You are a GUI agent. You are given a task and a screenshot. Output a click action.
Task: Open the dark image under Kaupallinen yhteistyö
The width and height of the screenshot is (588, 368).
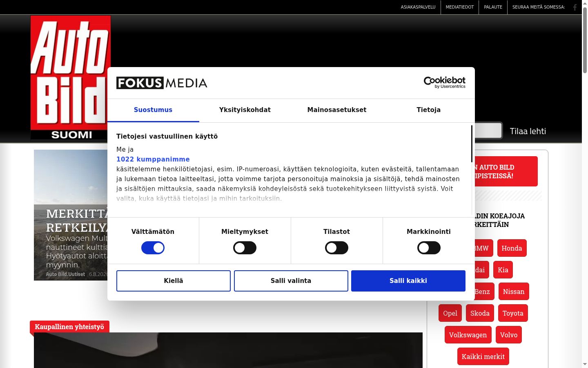(x=228, y=350)
